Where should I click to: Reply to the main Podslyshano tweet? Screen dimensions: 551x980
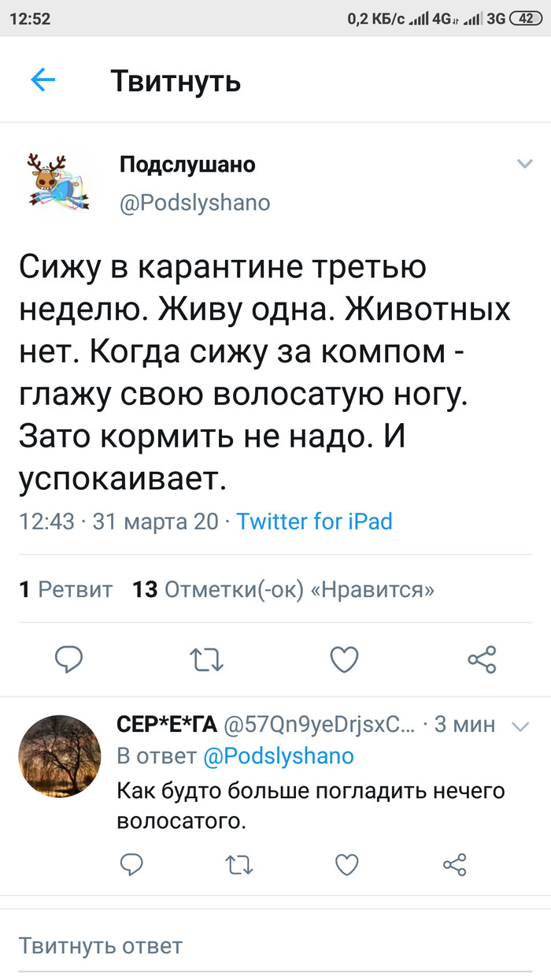69,659
